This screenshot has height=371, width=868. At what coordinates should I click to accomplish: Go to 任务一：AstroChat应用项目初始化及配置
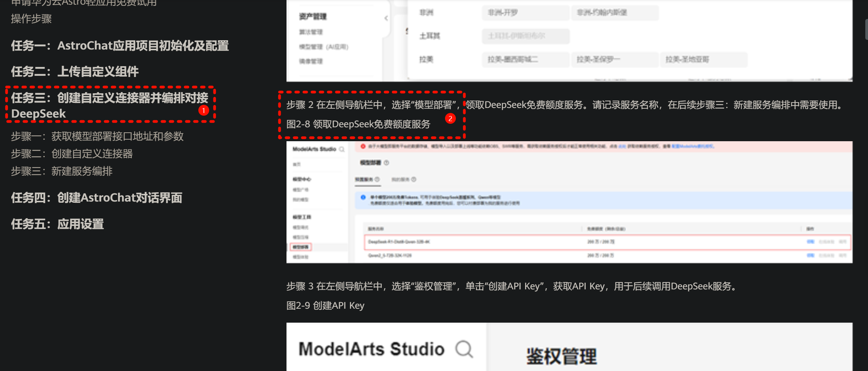tap(120, 46)
